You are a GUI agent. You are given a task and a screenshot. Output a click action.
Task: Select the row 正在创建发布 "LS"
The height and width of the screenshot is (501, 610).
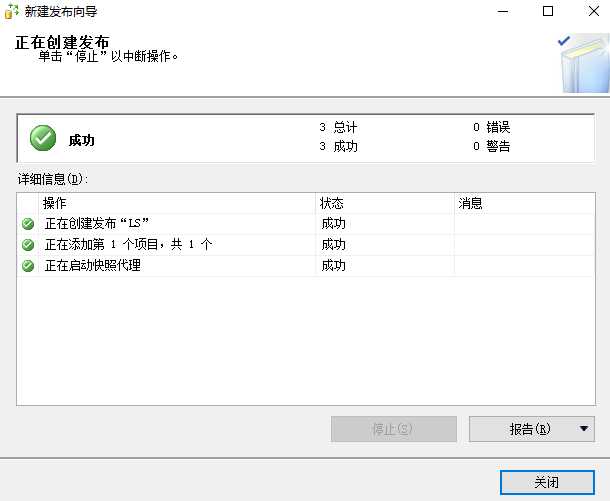pos(306,224)
